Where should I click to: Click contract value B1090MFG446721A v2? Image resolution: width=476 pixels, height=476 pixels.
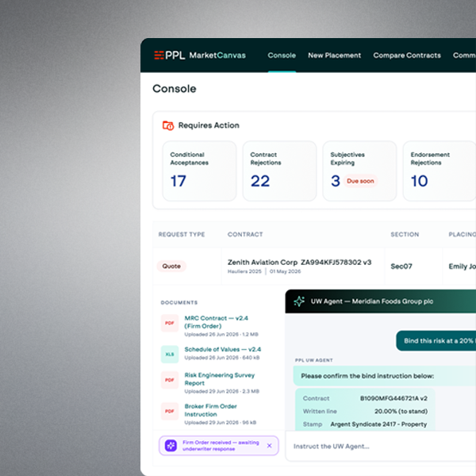pos(393,398)
